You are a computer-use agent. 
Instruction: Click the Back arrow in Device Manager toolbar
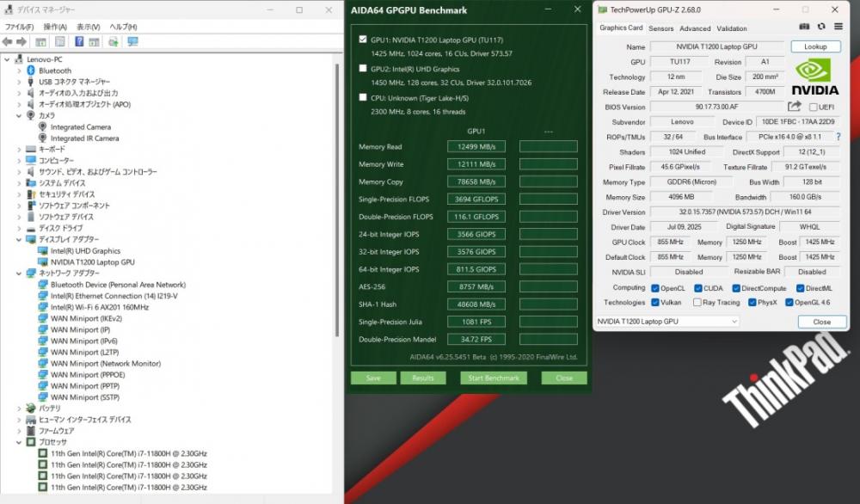click(7, 41)
